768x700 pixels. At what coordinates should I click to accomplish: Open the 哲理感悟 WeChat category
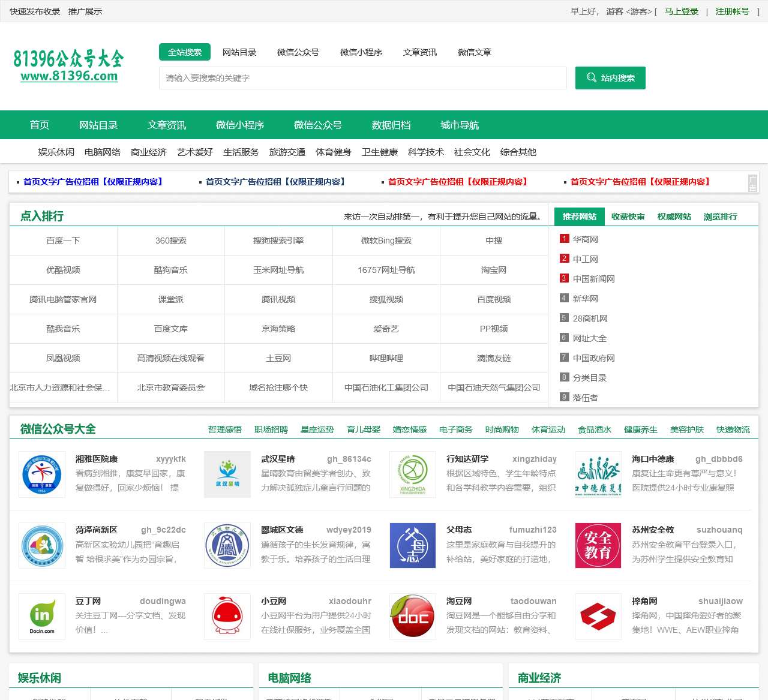[x=225, y=429]
